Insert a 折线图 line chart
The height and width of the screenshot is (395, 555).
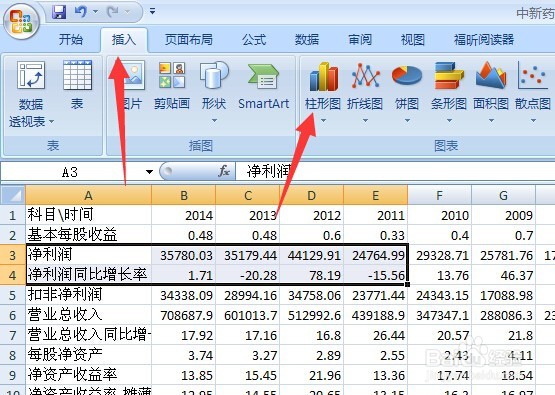point(365,85)
